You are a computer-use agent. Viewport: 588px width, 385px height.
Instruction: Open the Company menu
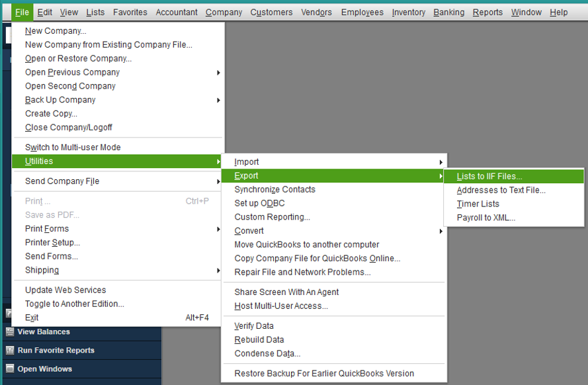point(224,13)
